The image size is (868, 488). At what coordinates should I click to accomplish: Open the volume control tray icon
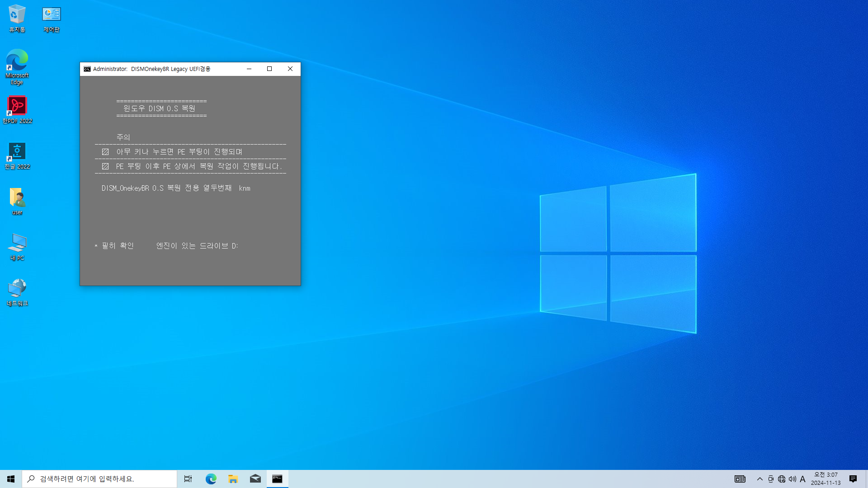(x=793, y=479)
